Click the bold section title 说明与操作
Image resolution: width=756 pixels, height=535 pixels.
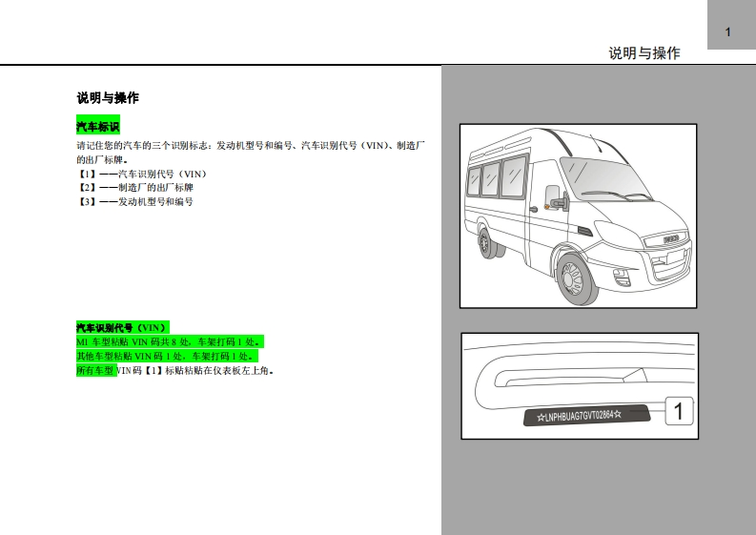(x=108, y=97)
